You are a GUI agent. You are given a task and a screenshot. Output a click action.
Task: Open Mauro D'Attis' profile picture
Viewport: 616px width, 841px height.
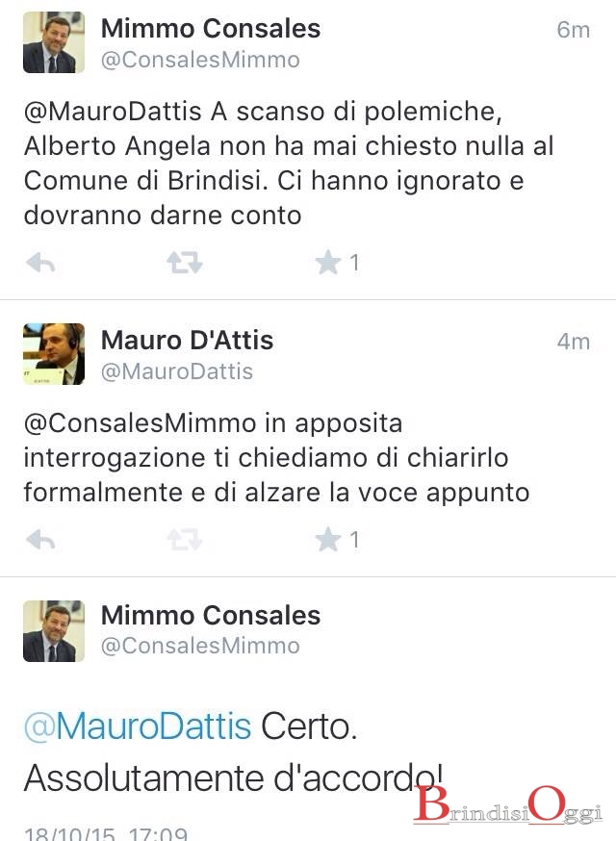54,354
